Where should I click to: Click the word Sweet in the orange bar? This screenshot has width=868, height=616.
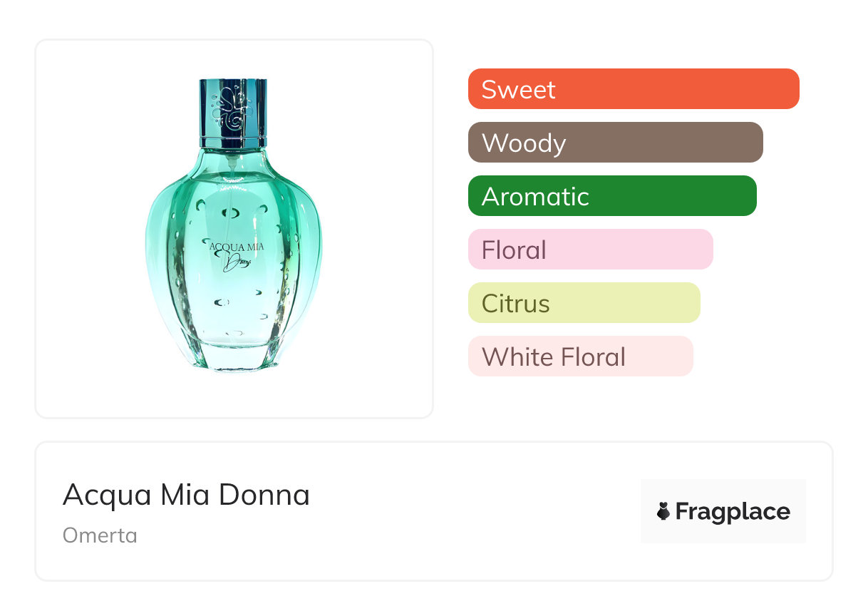point(518,90)
